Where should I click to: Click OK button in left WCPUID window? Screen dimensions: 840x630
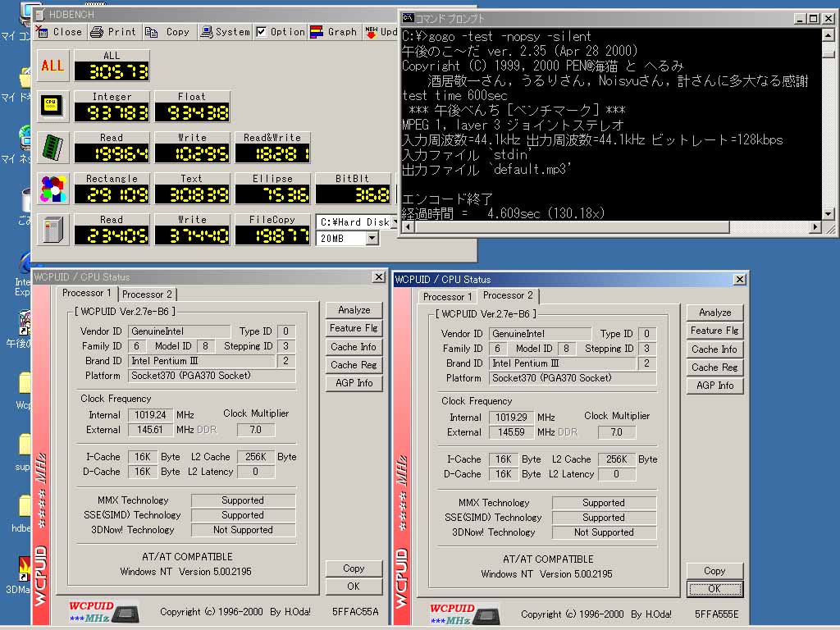(354, 587)
